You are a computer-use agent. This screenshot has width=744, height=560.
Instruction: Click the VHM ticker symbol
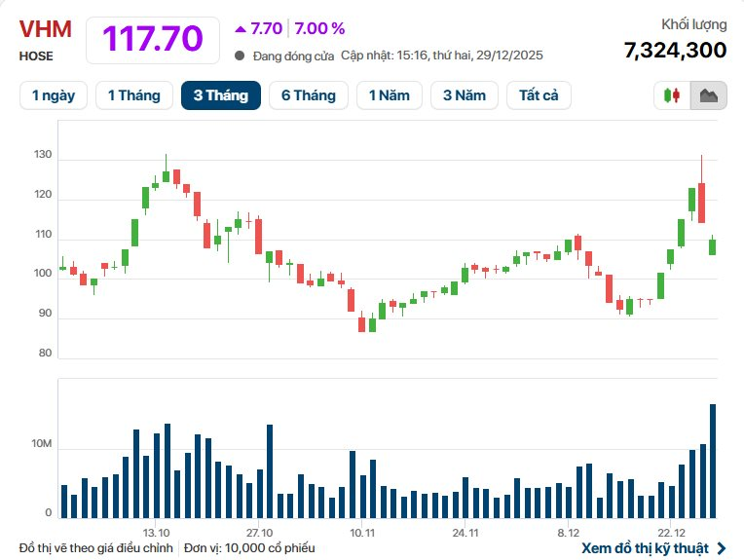click(46, 29)
